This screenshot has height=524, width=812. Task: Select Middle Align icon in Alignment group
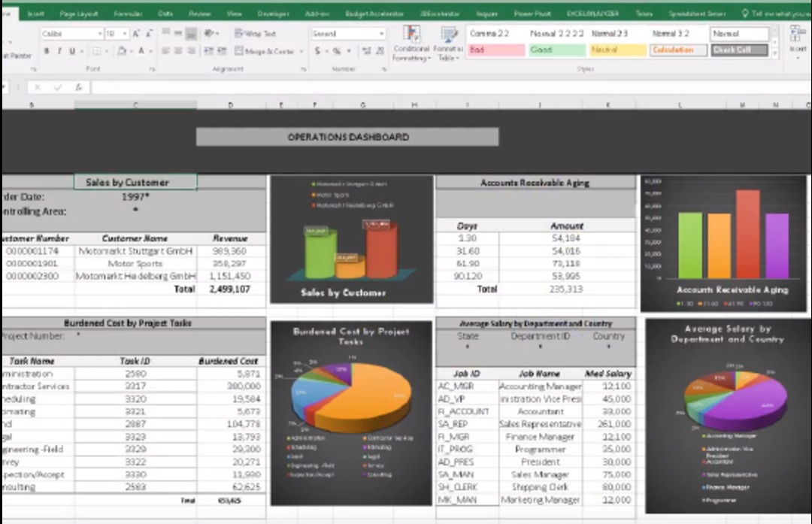(178, 33)
